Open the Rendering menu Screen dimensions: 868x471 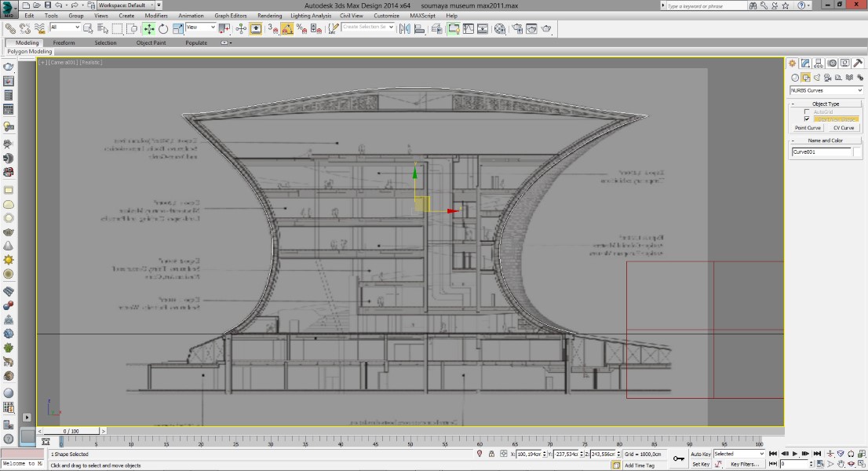point(270,16)
